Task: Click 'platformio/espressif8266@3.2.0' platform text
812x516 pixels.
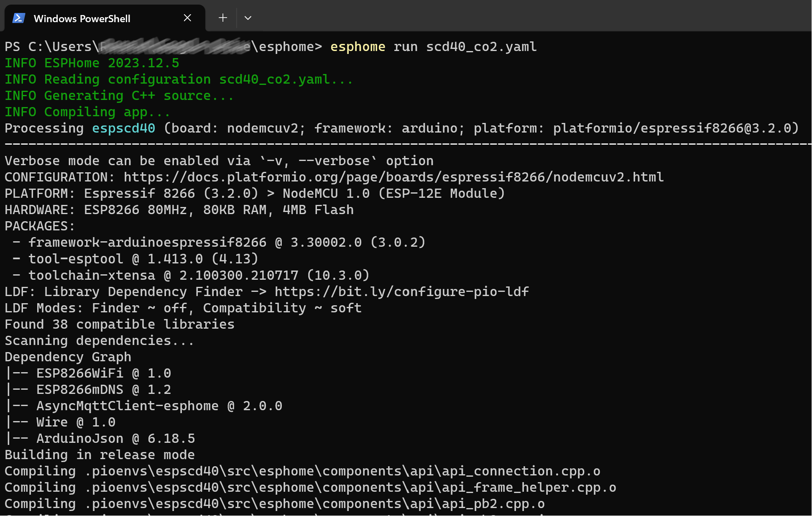Action: pyautogui.click(x=672, y=128)
